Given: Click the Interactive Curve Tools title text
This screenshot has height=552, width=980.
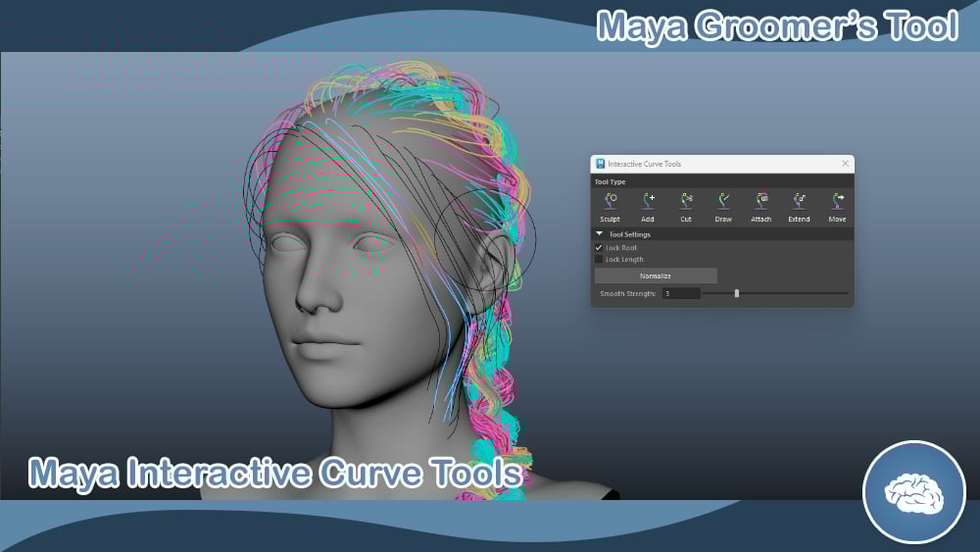Looking at the screenshot, I should [x=645, y=164].
